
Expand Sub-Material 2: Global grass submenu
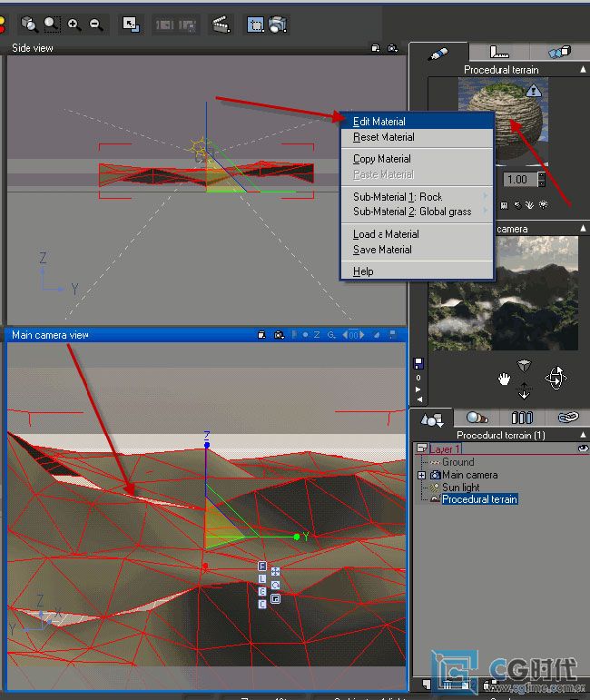pyautogui.click(x=417, y=212)
